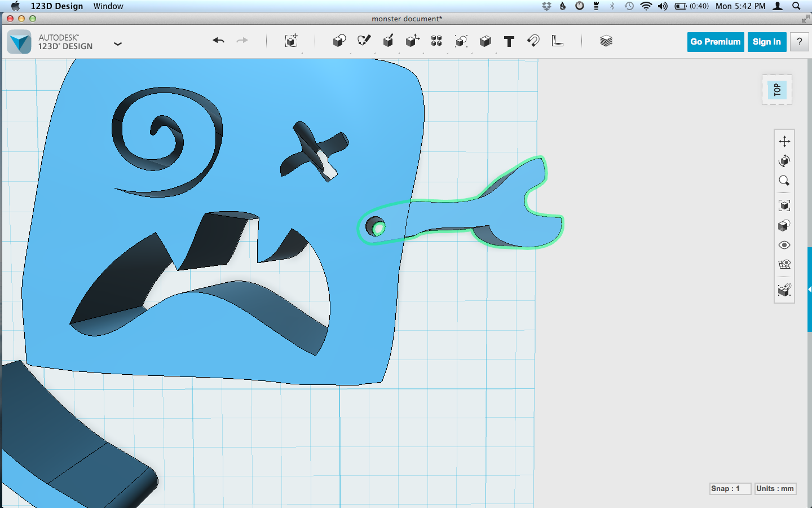Image resolution: width=812 pixels, height=508 pixels.
Task: Click the Time Machine menu bar icon
Action: 629,6
